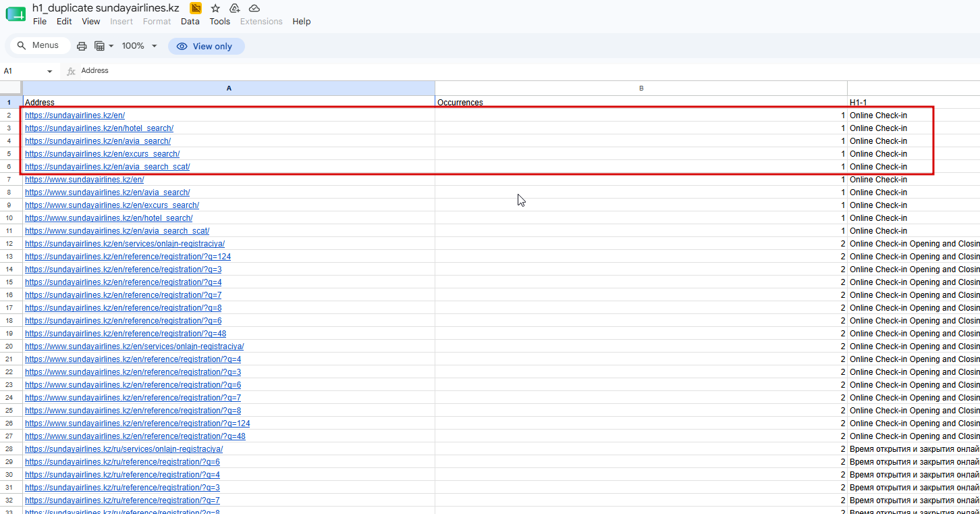Select row 1 header

click(x=11, y=103)
